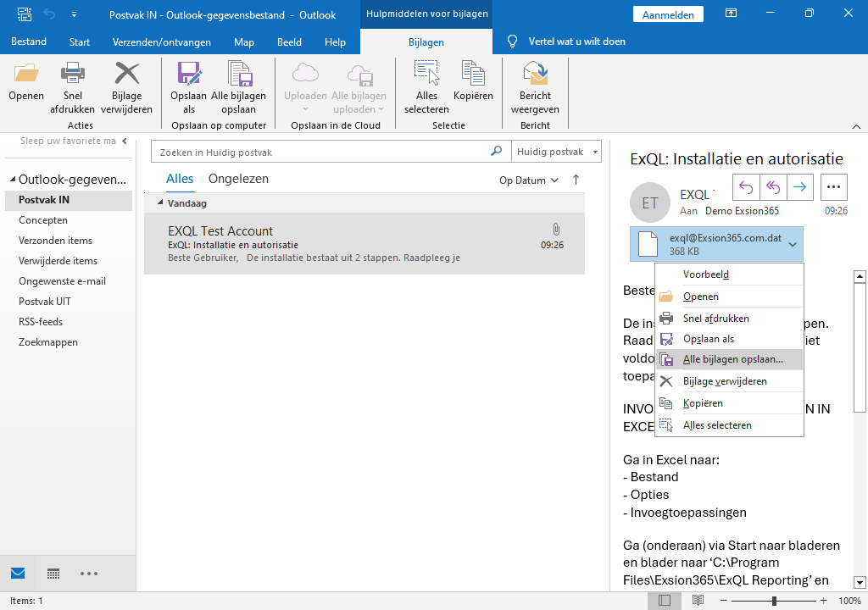Choose Openen in context menu

729,297
